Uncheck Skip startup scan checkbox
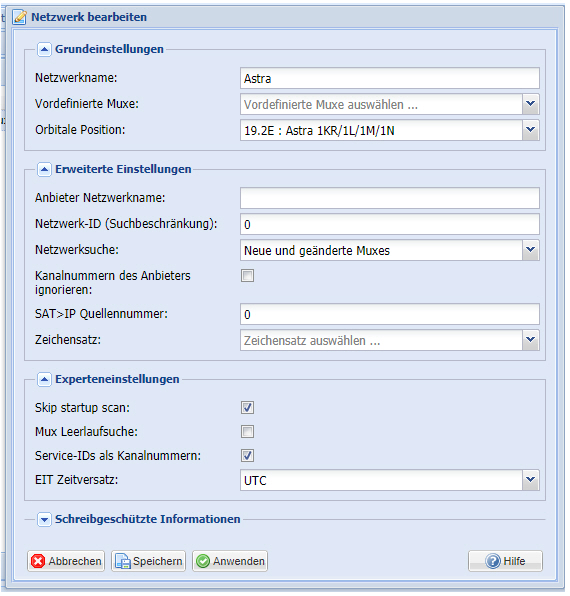Screen dimensions: 570x596 pyautogui.click(x=247, y=408)
